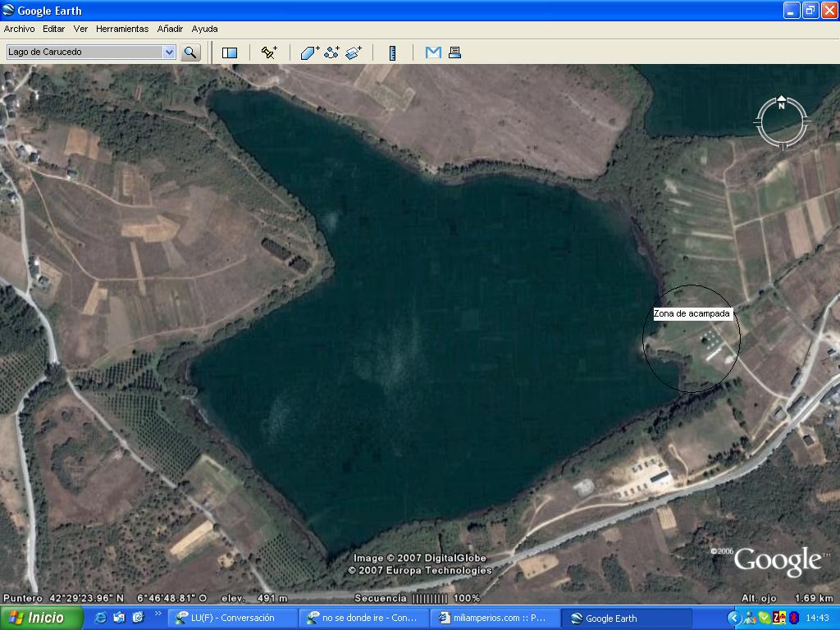Screen dimensions: 840x630
Task: Open the Añadir menu
Action: point(170,29)
